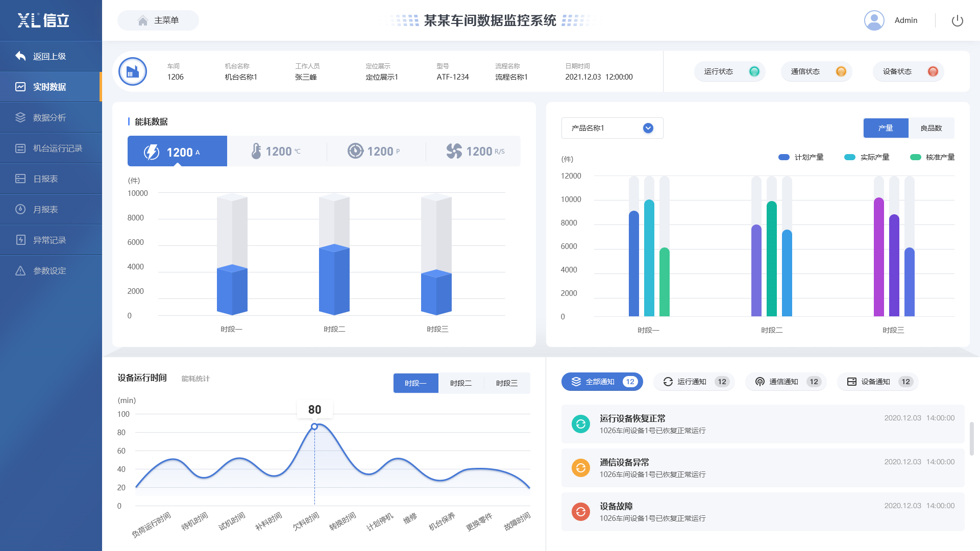Open 数据分析 in the sidebar

point(50,117)
